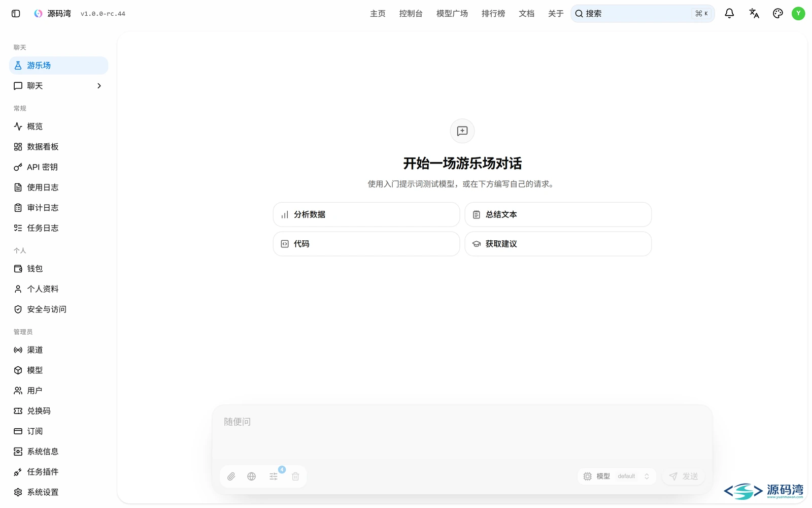Open 个人资料 in the sidebar
The width and height of the screenshot is (812, 508).
(59, 289)
